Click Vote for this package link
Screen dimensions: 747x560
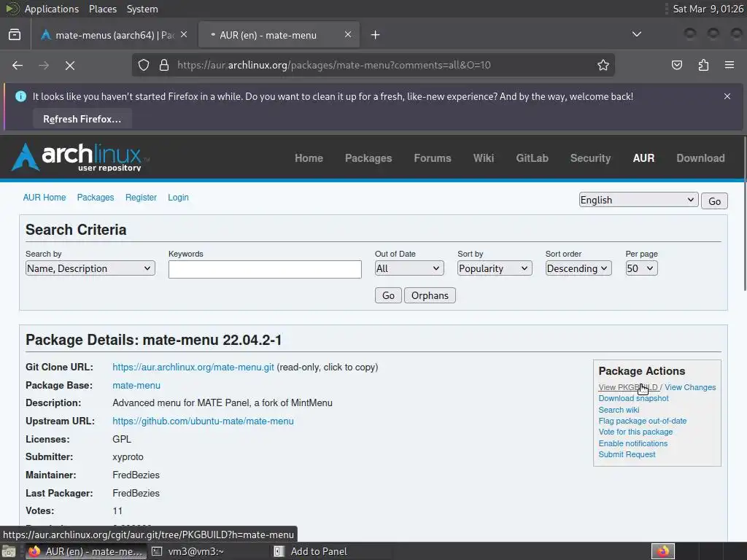coord(635,432)
